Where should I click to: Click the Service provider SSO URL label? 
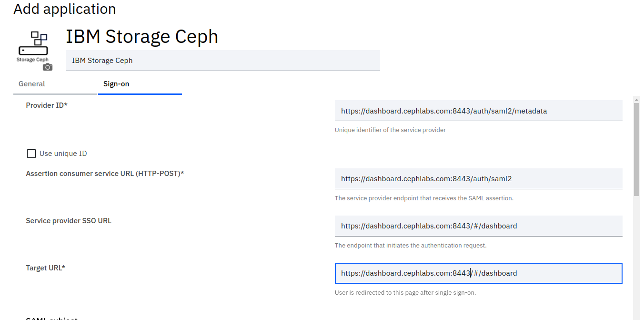click(69, 221)
